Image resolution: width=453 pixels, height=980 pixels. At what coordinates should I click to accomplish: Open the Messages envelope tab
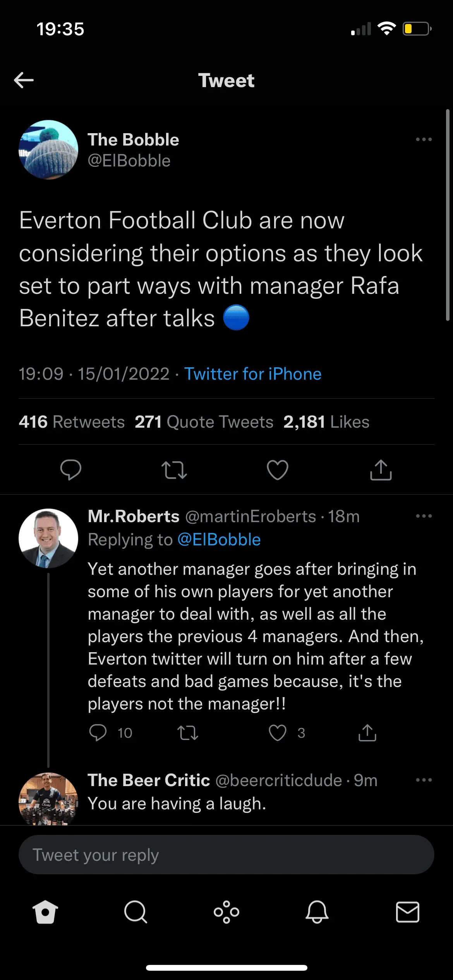tap(408, 912)
